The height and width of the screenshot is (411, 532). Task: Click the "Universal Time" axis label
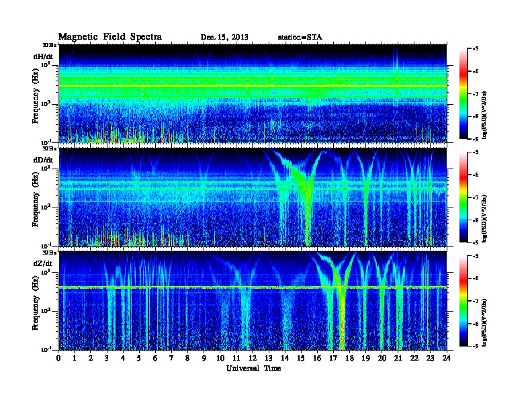click(x=253, y=368)
